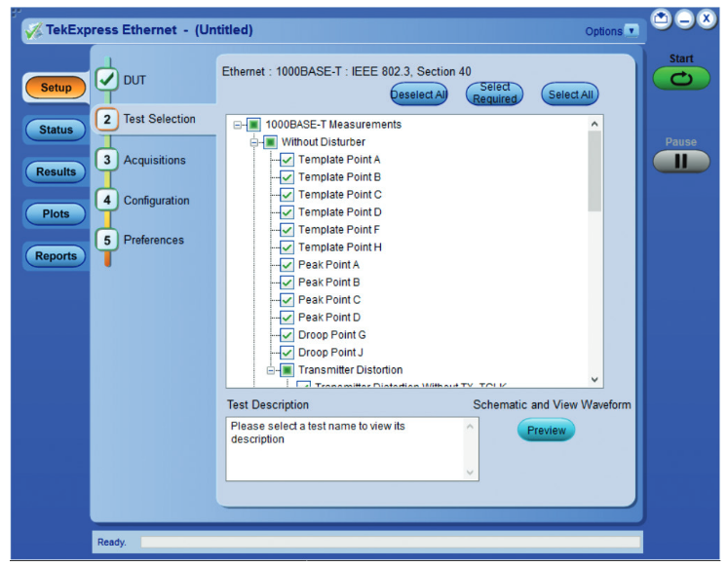This screenshot has height=567, width=728.
Task: Collapse the 1000BASE-T Measurements tree node
Action: (x=239, y=125)
